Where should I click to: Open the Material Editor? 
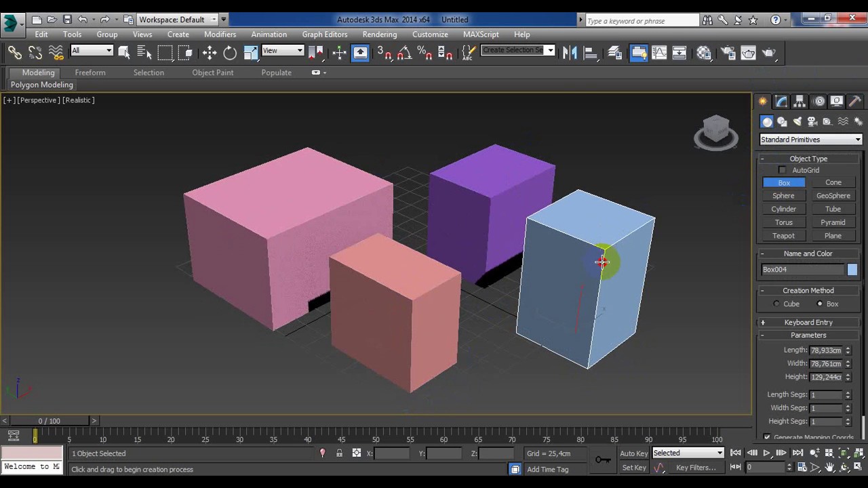click(x=705, y=52)
